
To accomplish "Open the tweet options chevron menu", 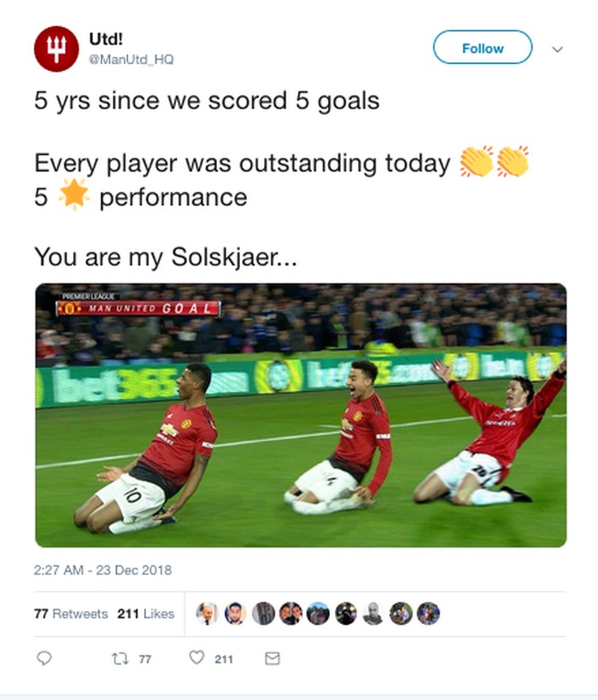I will (558, 49).
